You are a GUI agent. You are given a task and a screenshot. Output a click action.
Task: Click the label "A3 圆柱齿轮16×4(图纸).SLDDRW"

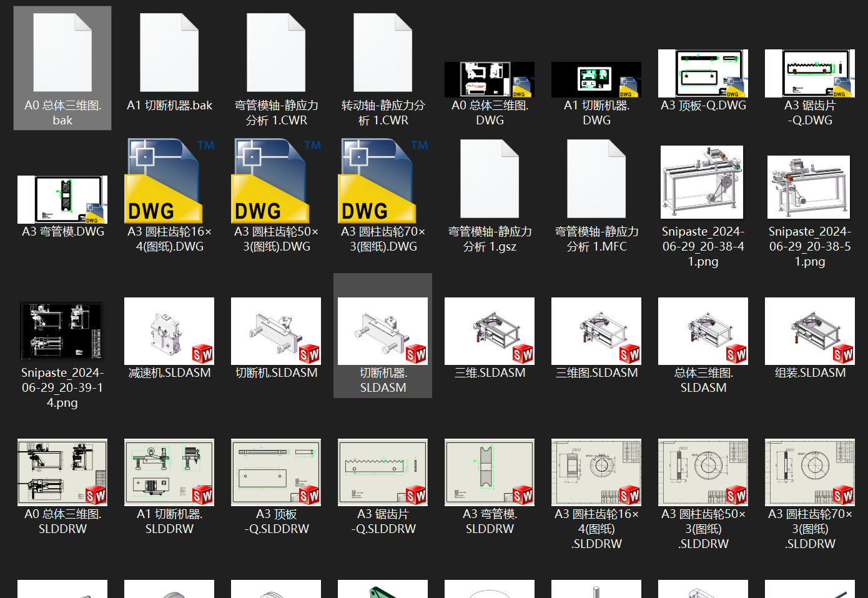pyautogui.click(x=596, y=529)
